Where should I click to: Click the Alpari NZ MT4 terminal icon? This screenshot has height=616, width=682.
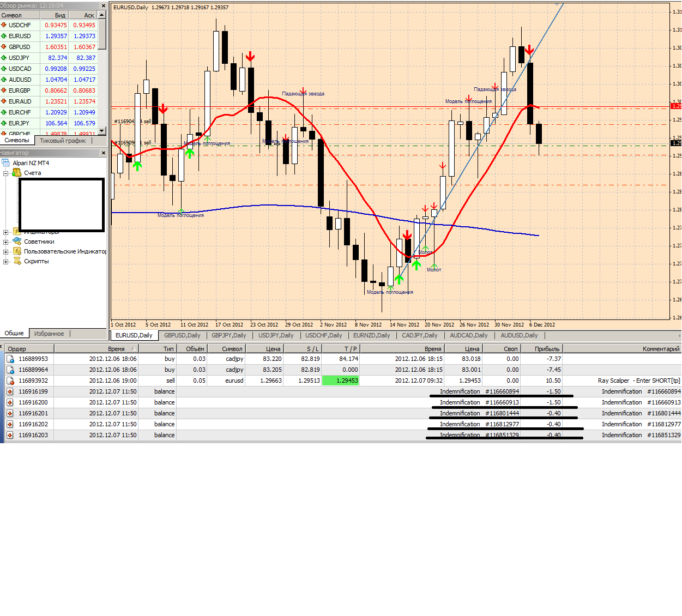click(x=6, y=163)
